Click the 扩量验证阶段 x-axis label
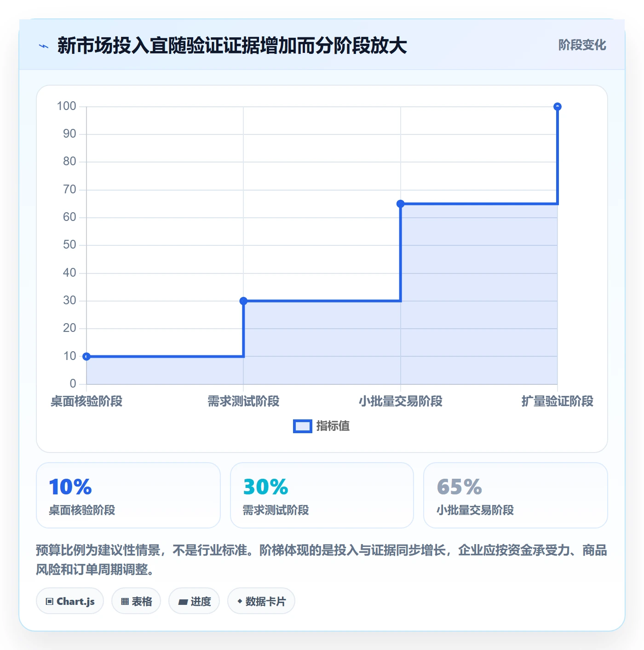 558,401
